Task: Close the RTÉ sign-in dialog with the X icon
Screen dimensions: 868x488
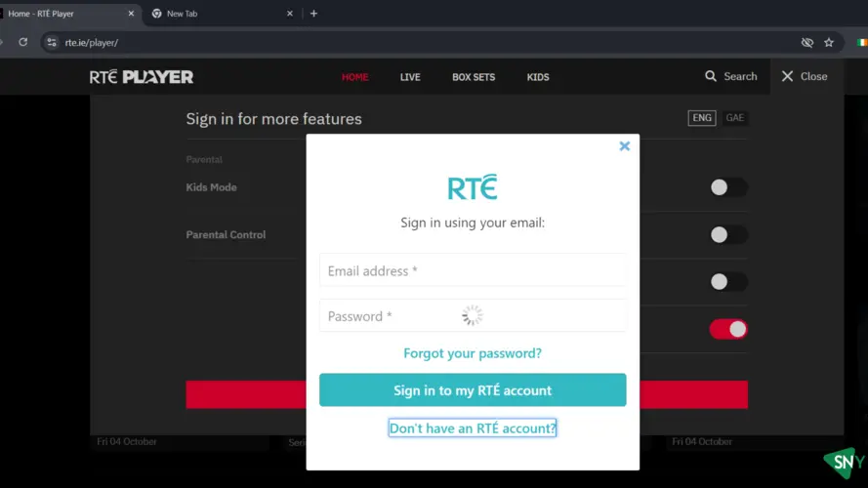Action: (625, 146)
